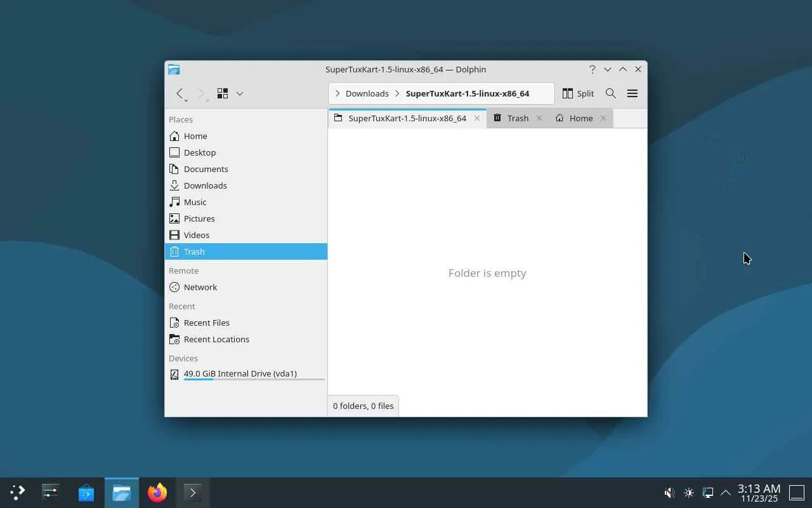Open the chevron between Downloads and SuperTuxKart
The image size is (812, 508).
click(x=397, y=93)
